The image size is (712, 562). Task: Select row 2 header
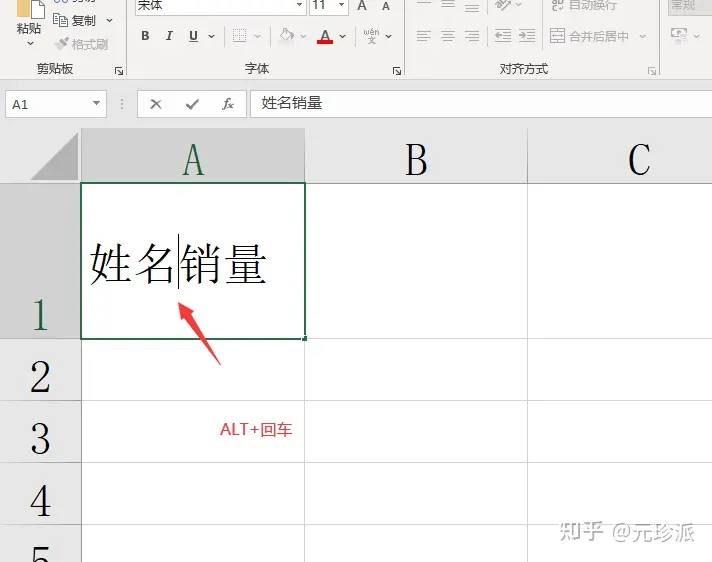pos(40,370)
